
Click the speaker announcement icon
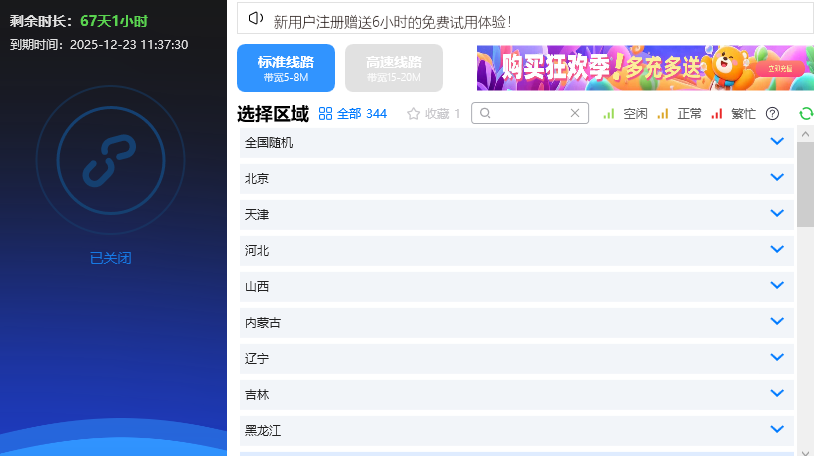(x=256, y=18)
